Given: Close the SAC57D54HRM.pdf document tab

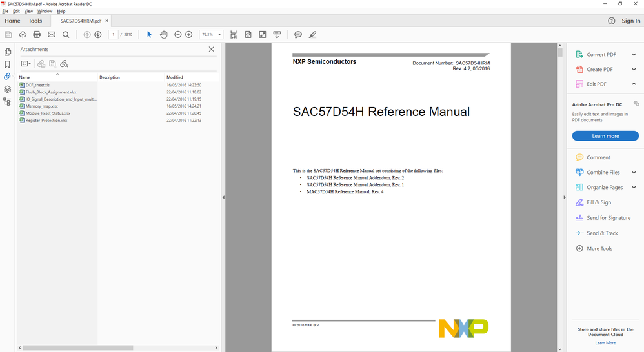Looking at the screenshot, I should 106,21.
